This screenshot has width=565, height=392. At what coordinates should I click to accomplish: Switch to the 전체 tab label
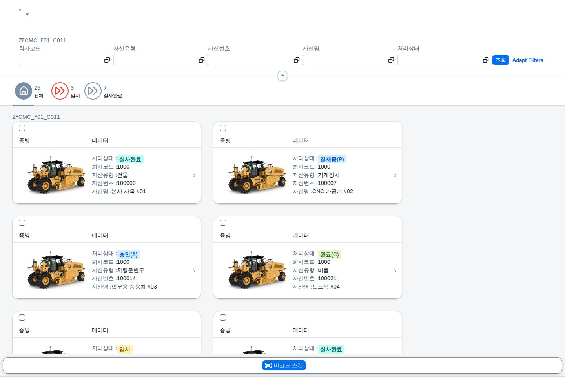point(39,96)
